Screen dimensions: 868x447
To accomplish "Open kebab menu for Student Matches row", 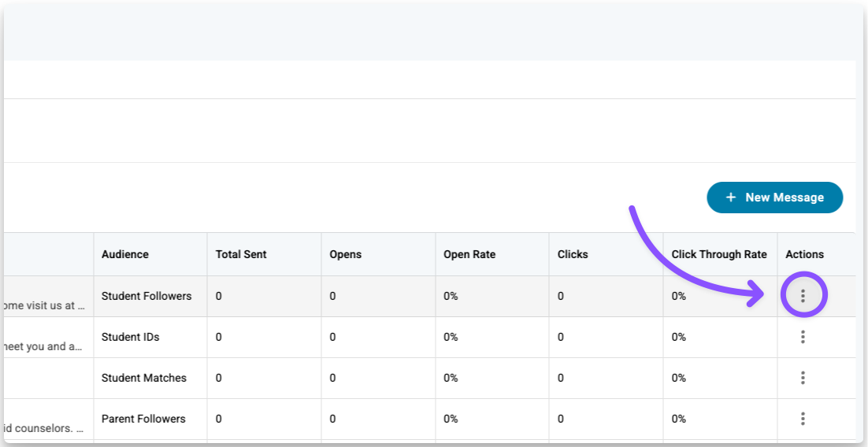I will tap(803, 378).
